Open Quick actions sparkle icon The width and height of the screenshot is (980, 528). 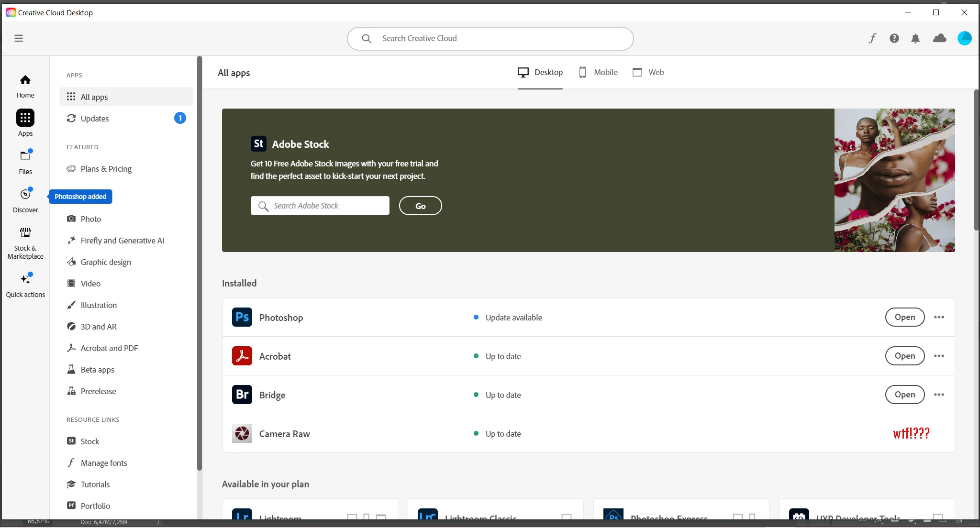(x=25, y=279)
